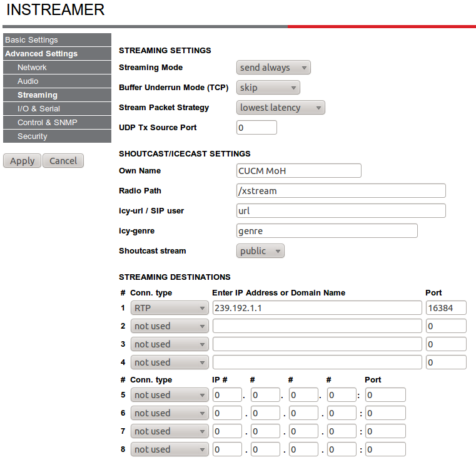Open destination 1 RTP connection type dropdown
Screen dimensions: 476x467
(x=169, y=308)
